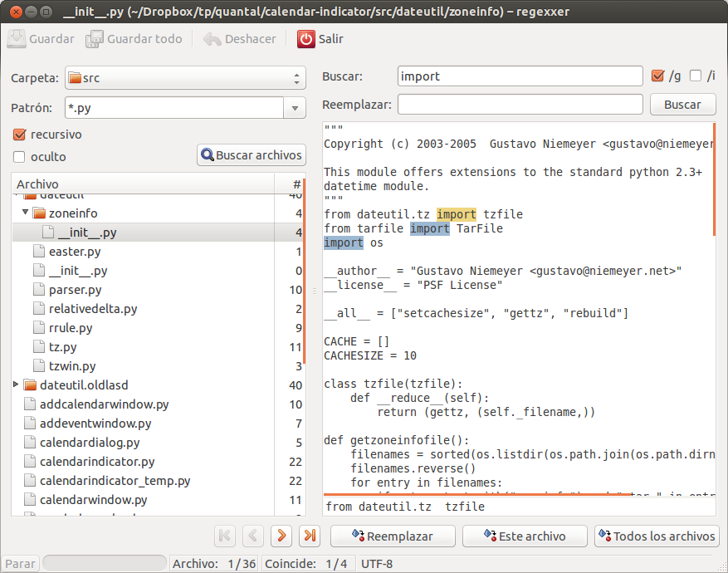Collapse the zoneinfo folder triangle
This screenshot has height=573, width=728.
coord(25,213)
